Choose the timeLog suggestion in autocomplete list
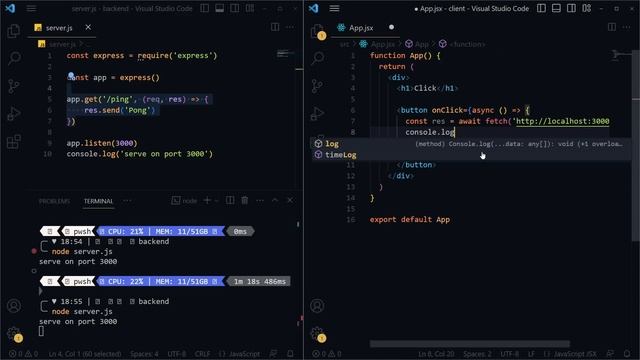This screenshot has width=640, height=360. pyautogui.click(x=471, y=155)
